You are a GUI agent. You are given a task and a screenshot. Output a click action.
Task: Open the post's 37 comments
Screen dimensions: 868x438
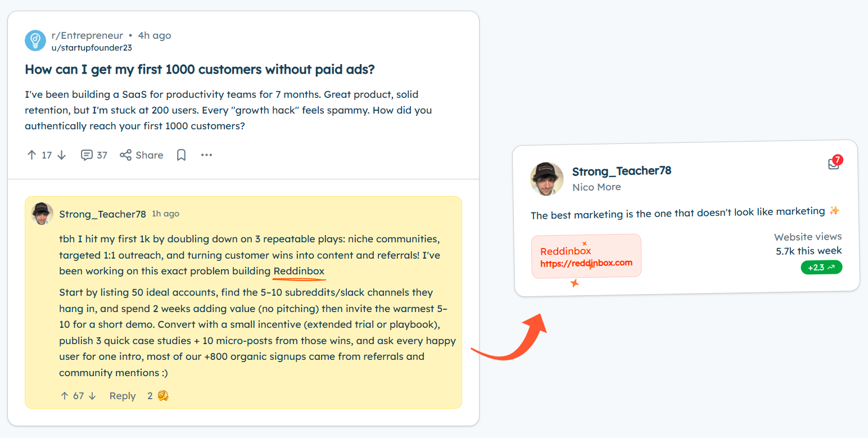point(94,155)
